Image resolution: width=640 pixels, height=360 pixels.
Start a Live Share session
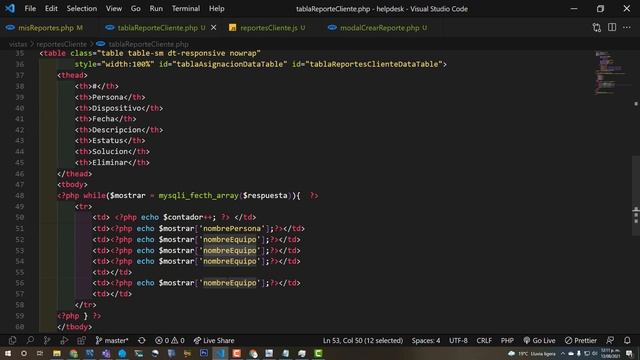(x=214, y=340)
